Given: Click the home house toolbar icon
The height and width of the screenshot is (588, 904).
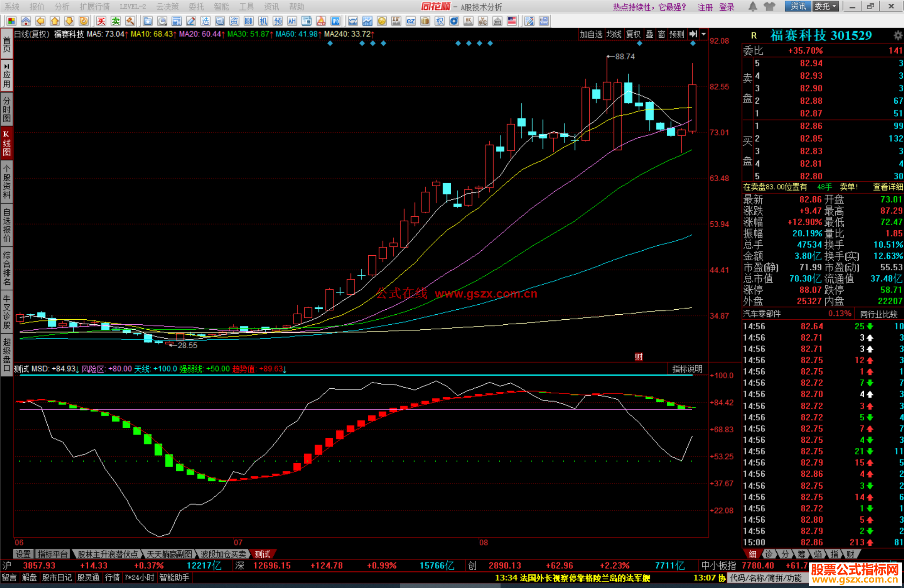Looking at the screenshot, I should (26, 21).
